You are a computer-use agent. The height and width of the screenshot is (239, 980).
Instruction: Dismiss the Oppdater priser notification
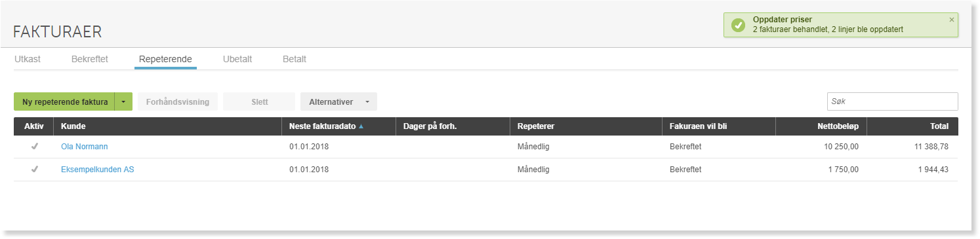coord(952,20)
